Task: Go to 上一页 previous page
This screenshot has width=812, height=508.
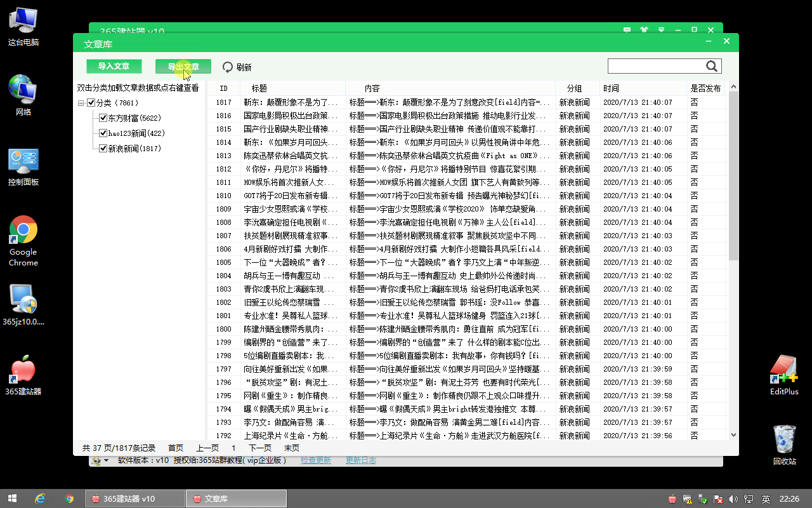Action: [207, 448]
